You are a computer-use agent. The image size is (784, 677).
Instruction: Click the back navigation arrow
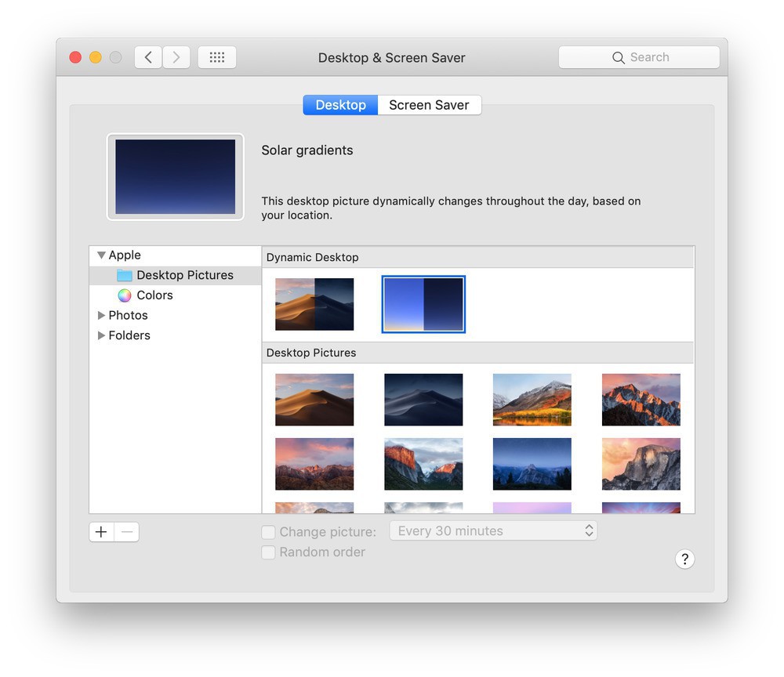tap(148, 57)
